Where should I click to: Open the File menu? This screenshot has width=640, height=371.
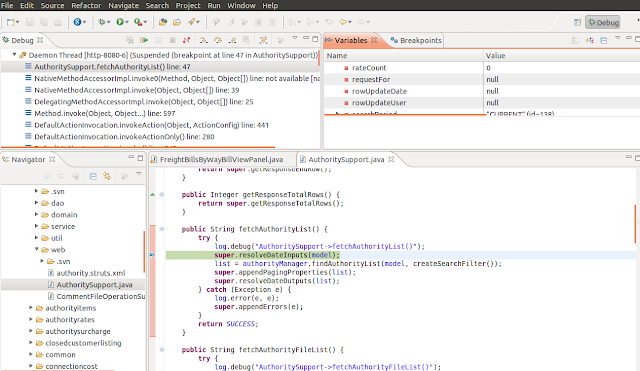tap(7, 5)
